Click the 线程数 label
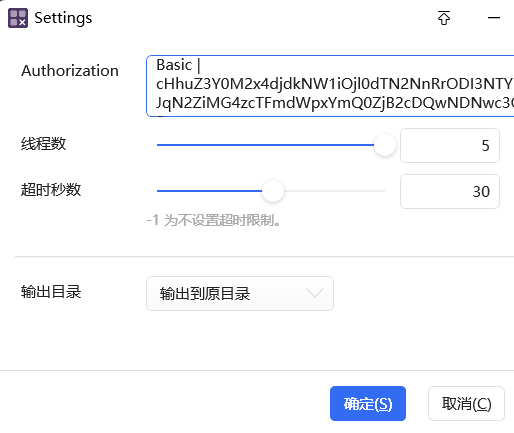Image resolution: width=514 pixels, height=433 pixels. [44, 144]
